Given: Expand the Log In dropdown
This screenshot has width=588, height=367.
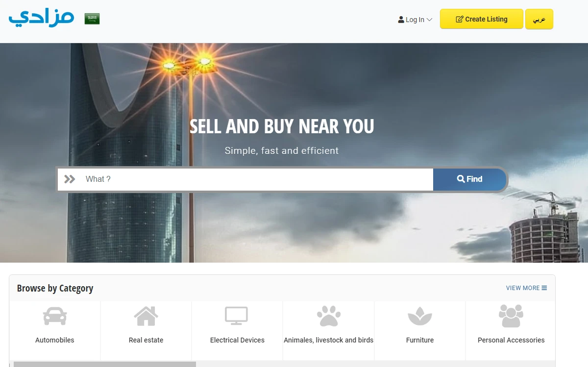Looking at the screenshot, I should point(415,20).
